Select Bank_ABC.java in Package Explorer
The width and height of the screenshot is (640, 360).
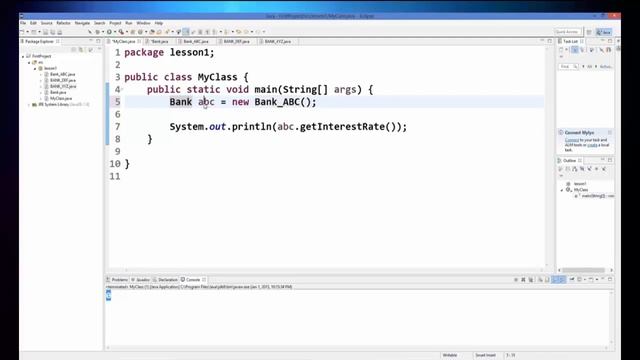(x=62, y=74)
